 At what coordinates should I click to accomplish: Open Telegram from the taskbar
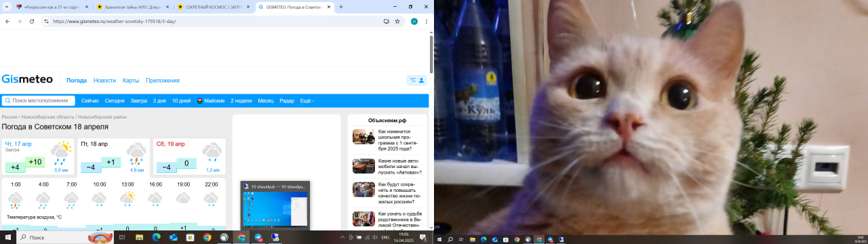click(258, 238)
